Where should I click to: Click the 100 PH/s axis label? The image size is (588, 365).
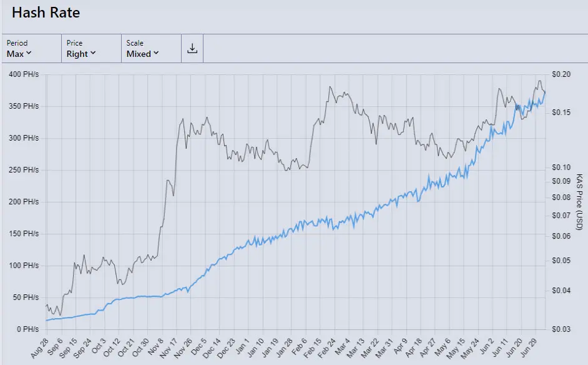pyautogui.click(x=24, y=266)
